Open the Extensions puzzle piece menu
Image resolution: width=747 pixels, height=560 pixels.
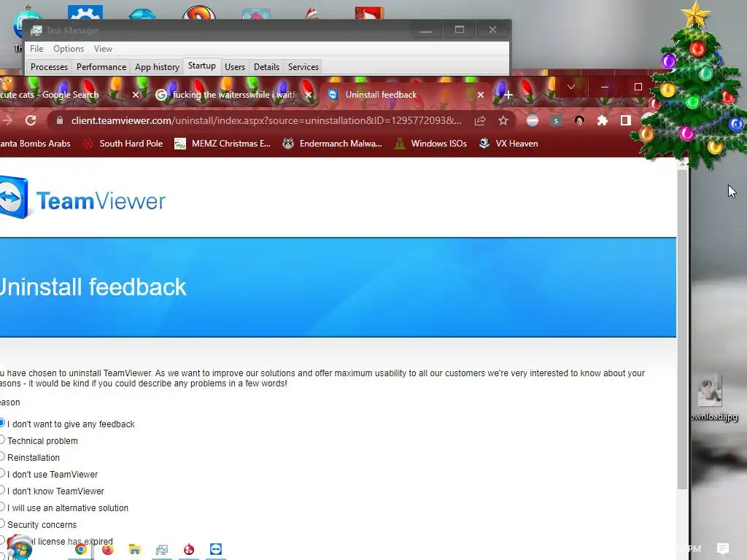[602, 120]
